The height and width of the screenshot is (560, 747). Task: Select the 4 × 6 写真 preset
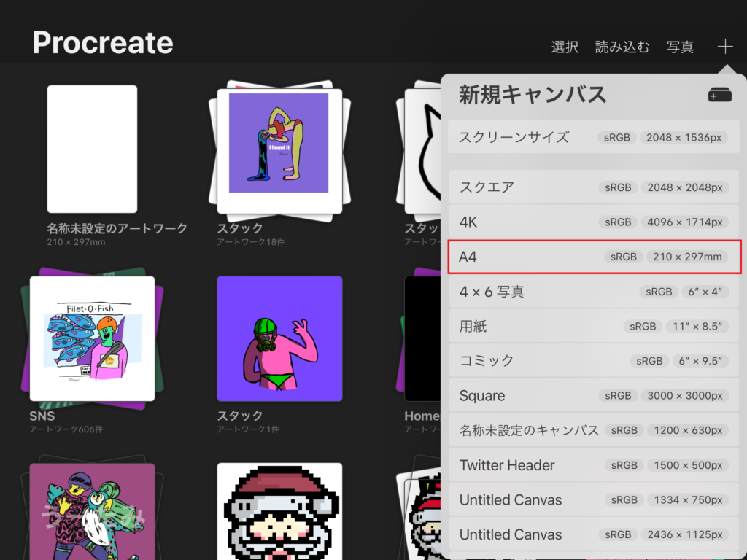pos(594,292)
